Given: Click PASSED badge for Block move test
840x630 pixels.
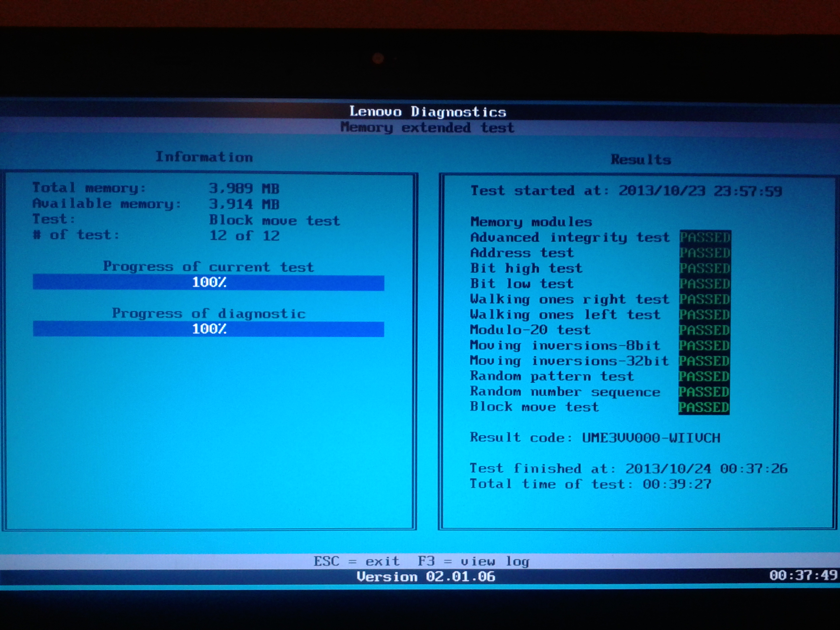Looking at the screenshot, I should click(x=704, y=408).
